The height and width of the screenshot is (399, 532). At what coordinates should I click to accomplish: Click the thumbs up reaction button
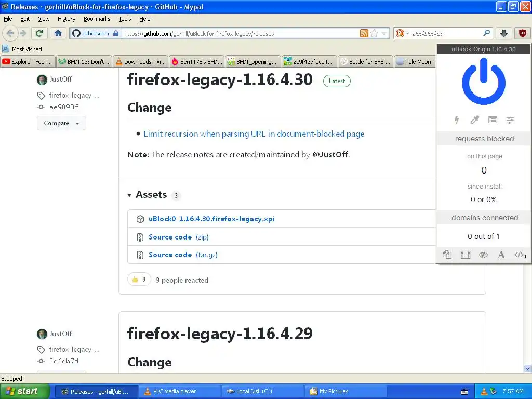tap(139, 280)
